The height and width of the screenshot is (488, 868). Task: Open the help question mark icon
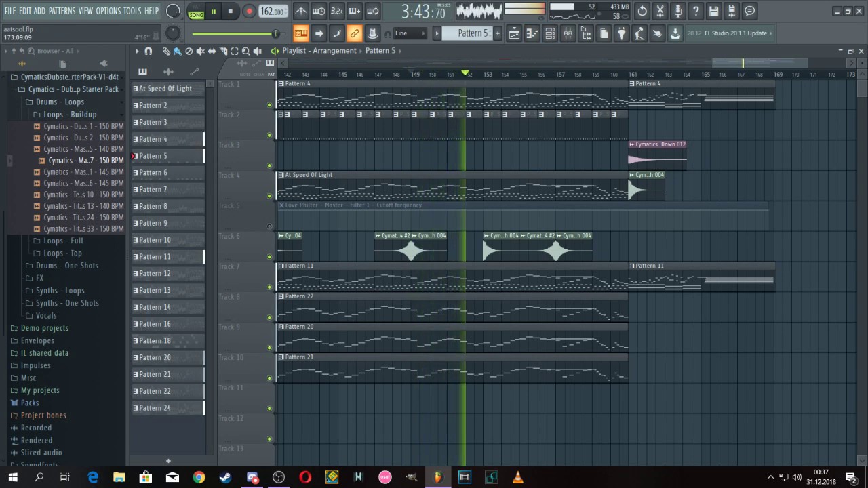click(x=696, y=11)
